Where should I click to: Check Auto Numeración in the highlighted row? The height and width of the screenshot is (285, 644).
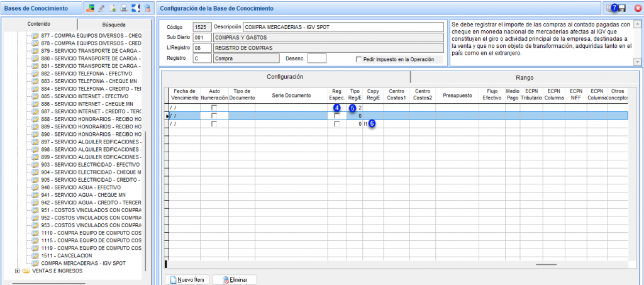click(x=214, y=116)
